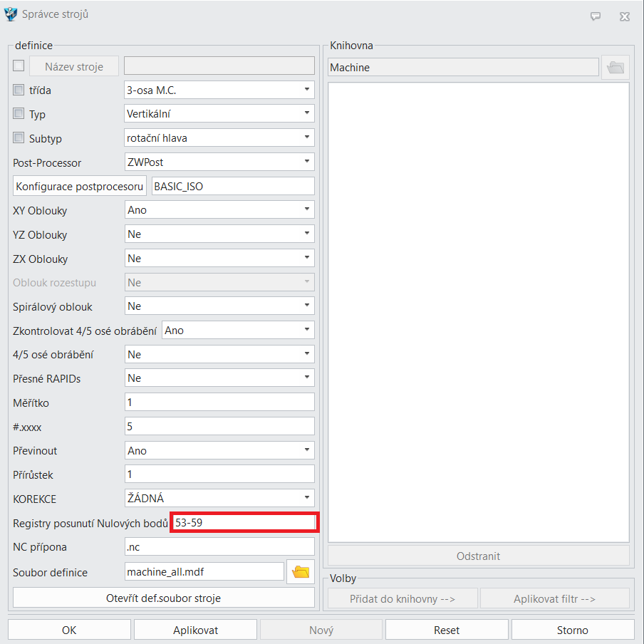Click the Otevřít def.soubor stroje button
The width and height of the screenshot is (644, 644).
(163, 598)
